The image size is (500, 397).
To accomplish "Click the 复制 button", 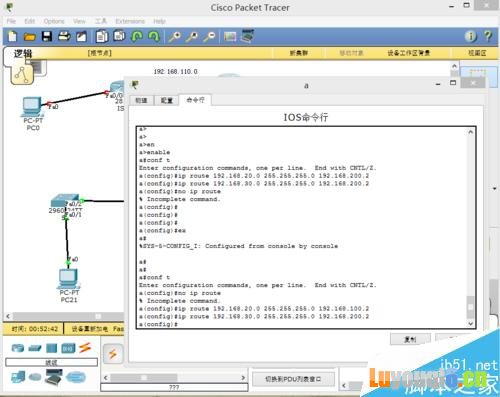I will click(x=410, y=339).
